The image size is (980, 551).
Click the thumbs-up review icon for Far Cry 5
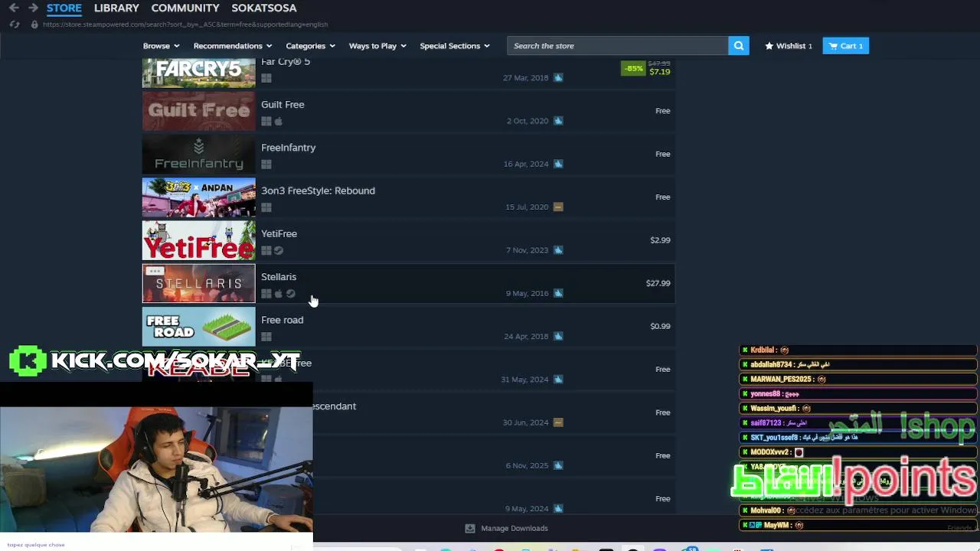(558, 77)
